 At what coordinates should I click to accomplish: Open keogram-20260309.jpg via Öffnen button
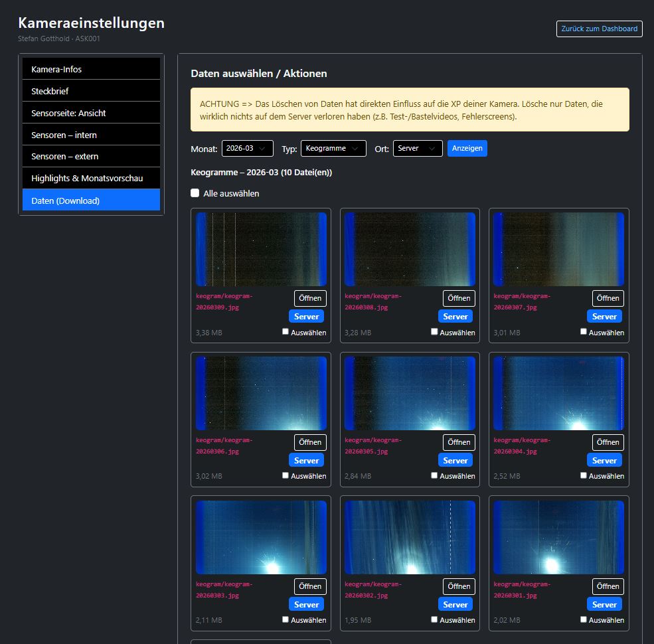tap(310, 298)
